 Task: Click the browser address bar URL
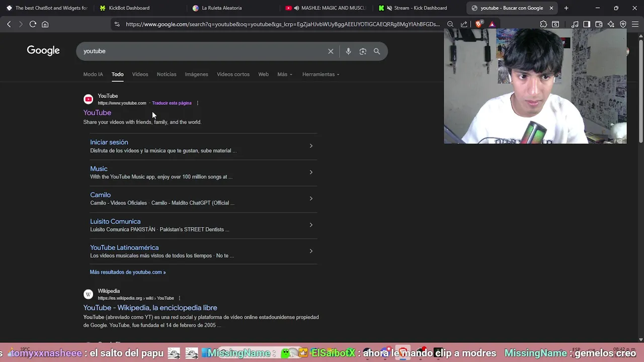pos(283,24)
